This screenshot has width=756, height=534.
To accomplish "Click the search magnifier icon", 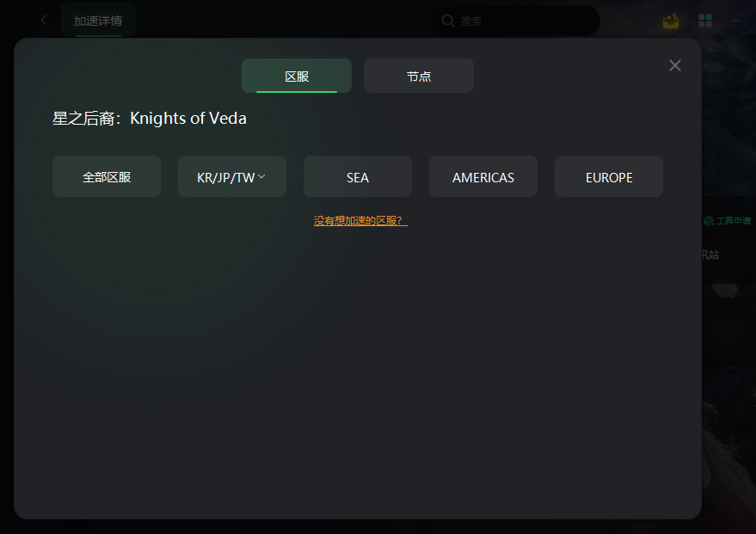I will [x=448, y=21].
